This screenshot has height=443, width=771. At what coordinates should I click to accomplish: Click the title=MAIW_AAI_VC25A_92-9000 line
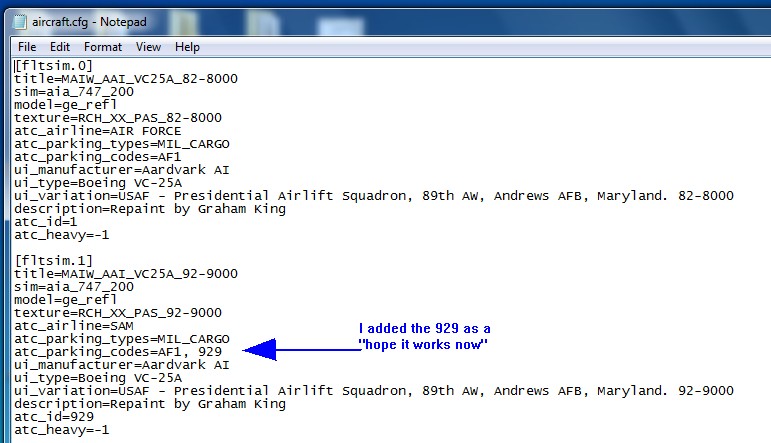pyautogui.click(x=126, y=274)
